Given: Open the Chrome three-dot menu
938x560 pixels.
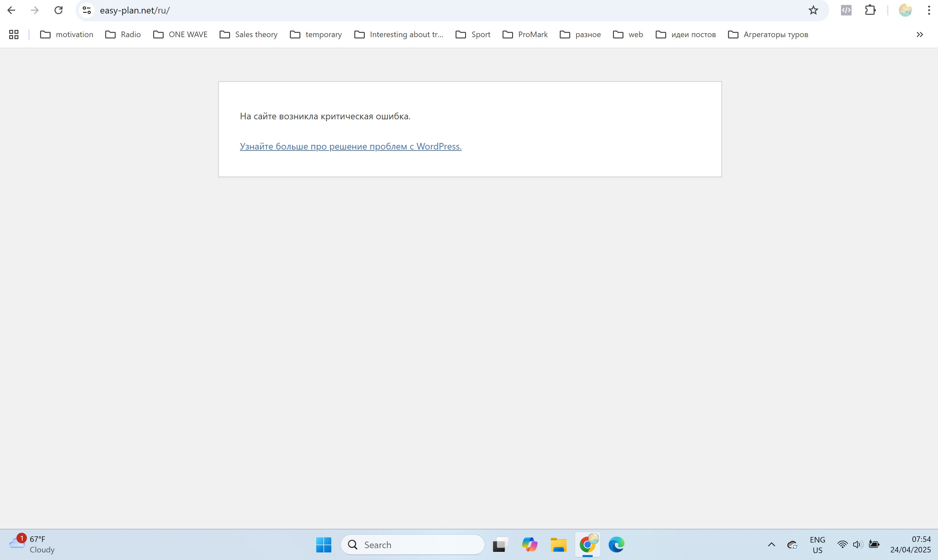Looking at the screenshot, I should click(929, 10).
